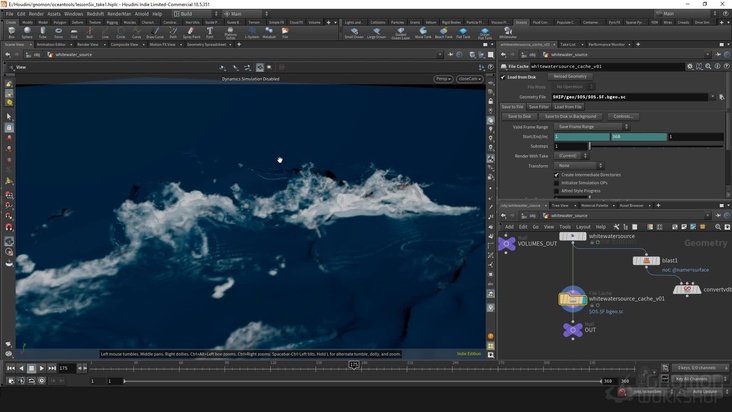Image resolution: width=732 pixels, height=412 pixels.
Task: Select the Grid shelf tool
Action: (74, 32)
